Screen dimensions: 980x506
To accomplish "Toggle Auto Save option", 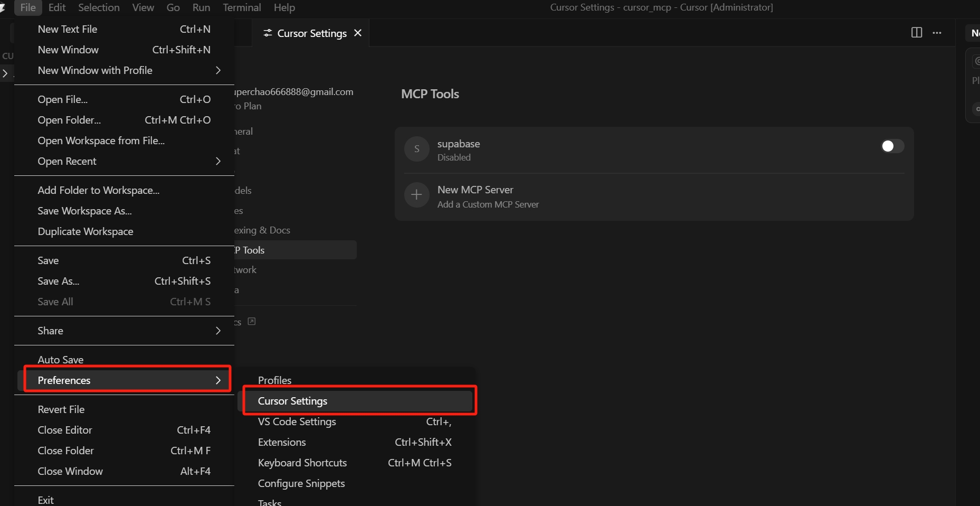I will (x=124, y=360).
